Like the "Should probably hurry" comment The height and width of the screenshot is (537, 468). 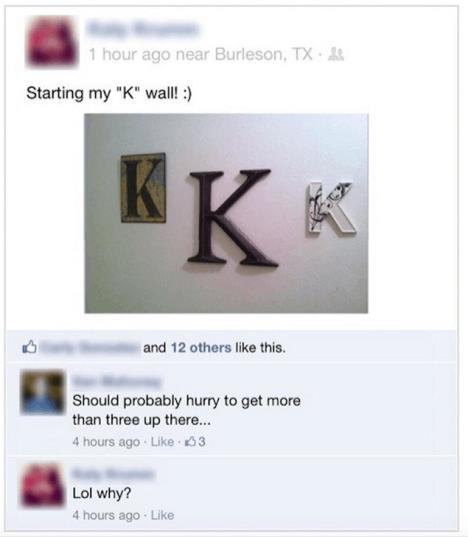[x=162, y=441]
